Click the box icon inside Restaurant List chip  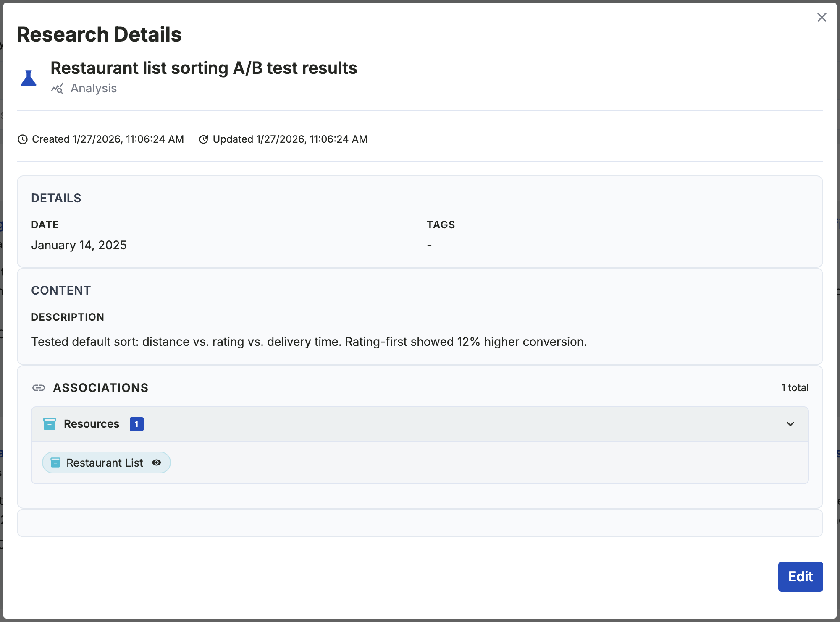pos(55,462)
